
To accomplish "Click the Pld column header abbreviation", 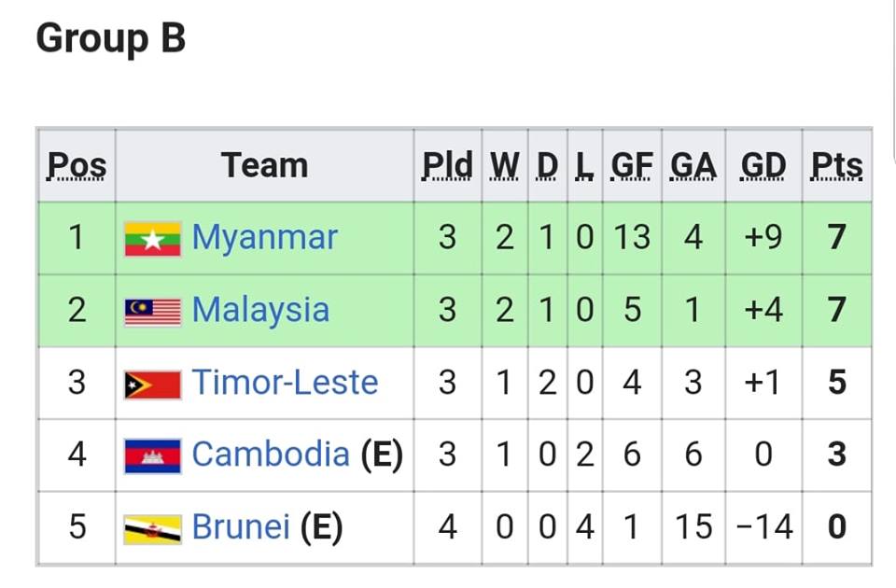I will [x=447, y=166].
